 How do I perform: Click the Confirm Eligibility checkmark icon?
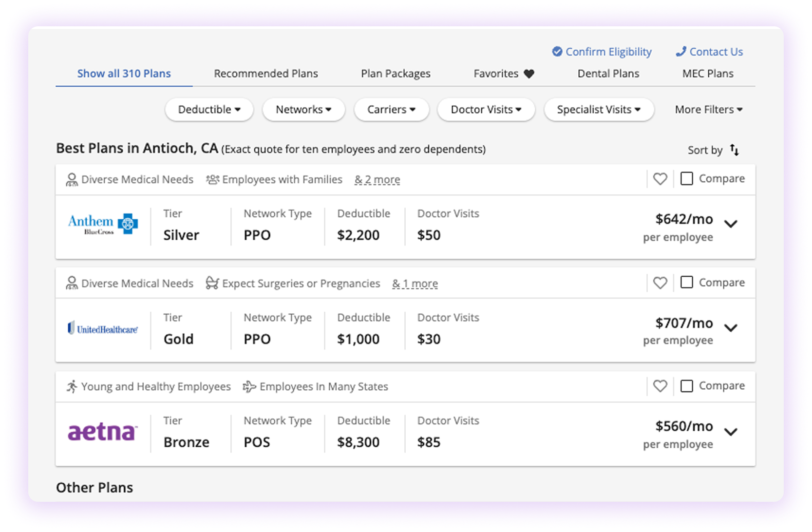(557, 52)
